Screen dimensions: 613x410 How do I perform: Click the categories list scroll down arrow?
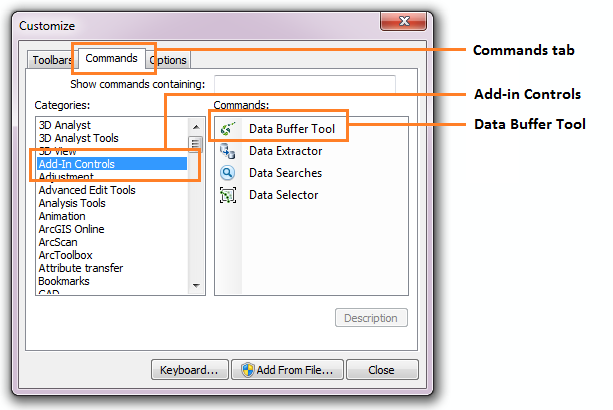click(196, 286)
